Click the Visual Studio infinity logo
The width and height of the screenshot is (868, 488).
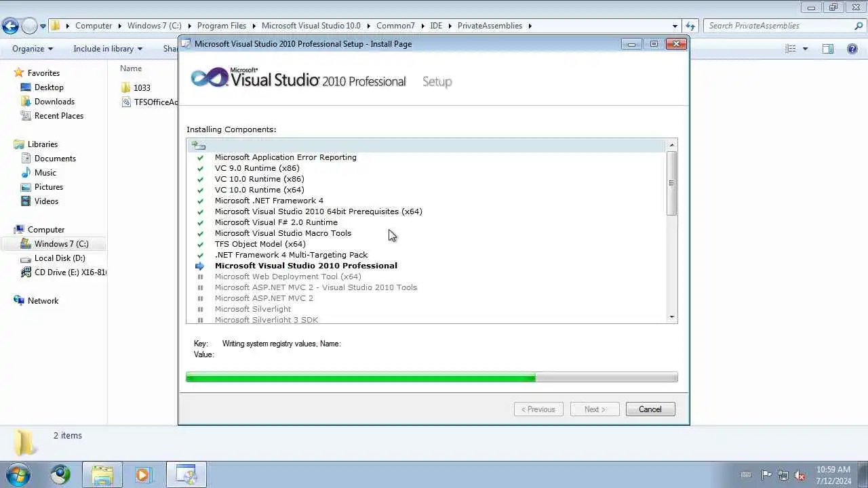pyautogui.click(x=210, y=78)
